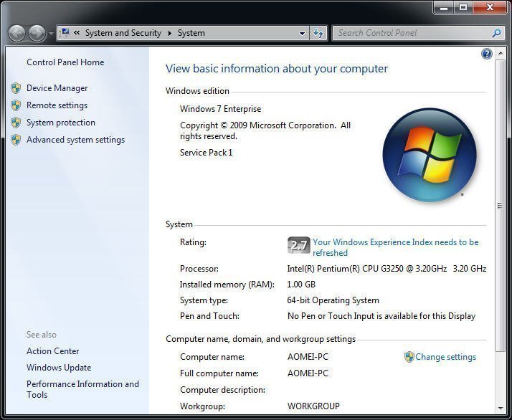Click the Back navigation arrow button
512x420 pixels.
(x=16, y=33)
